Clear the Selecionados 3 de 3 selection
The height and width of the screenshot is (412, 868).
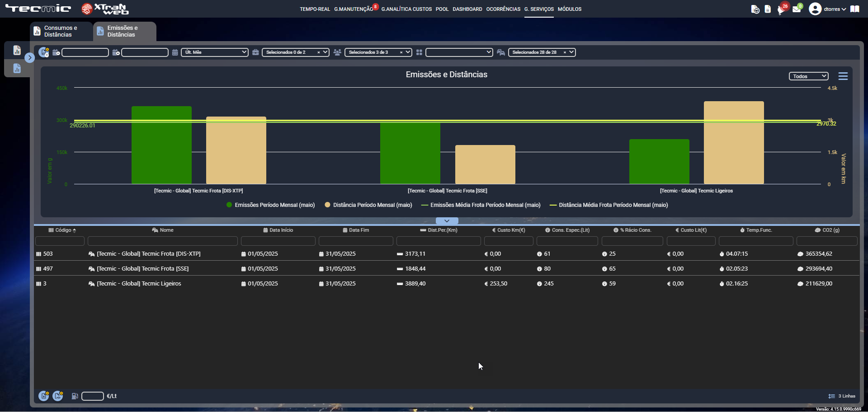pyautogui.click(x=401, y=52)
